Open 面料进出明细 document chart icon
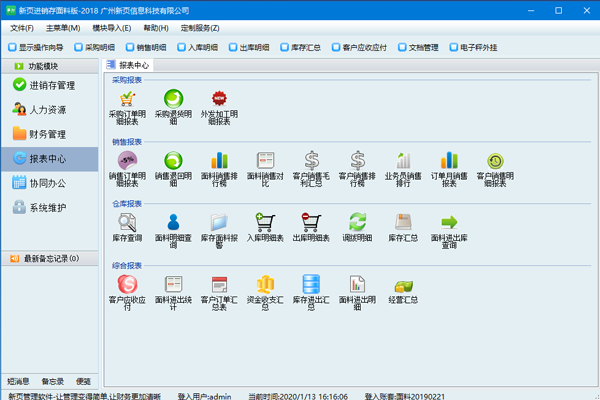The width and height of the screenshot is (600, 400). [x=357, y=284]
